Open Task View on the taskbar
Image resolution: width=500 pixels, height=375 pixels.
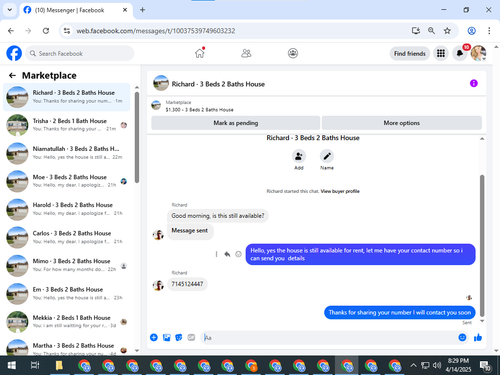click(x=35, y=365)
